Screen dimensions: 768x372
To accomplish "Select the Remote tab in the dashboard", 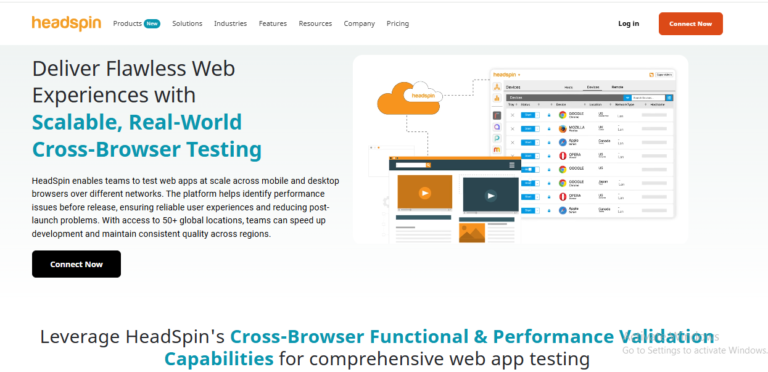I will click(617, 87).
